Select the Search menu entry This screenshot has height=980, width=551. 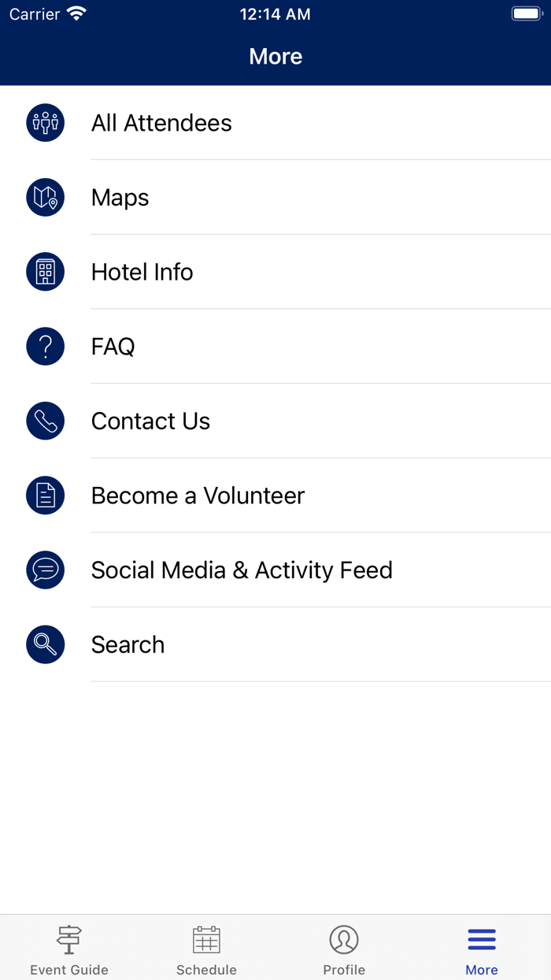pyautogui.click(x=128, y=644)
